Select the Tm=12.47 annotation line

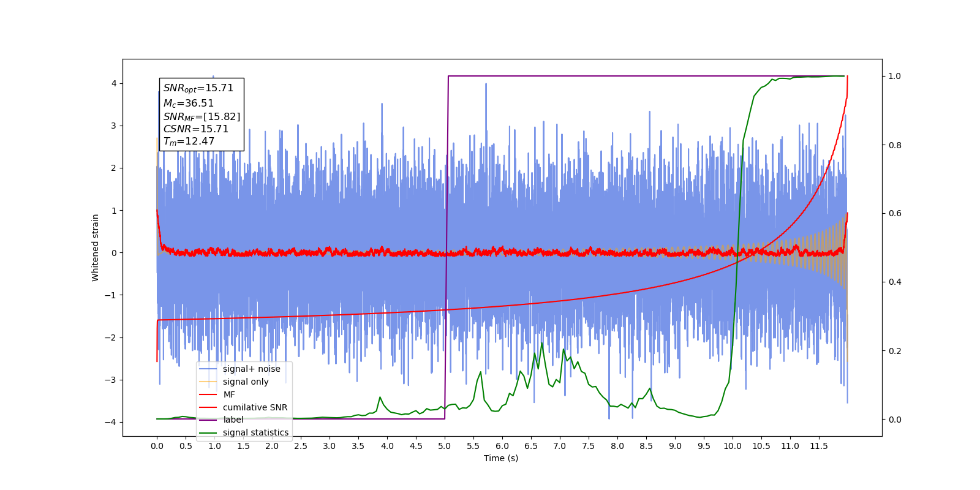coord(189,141)
